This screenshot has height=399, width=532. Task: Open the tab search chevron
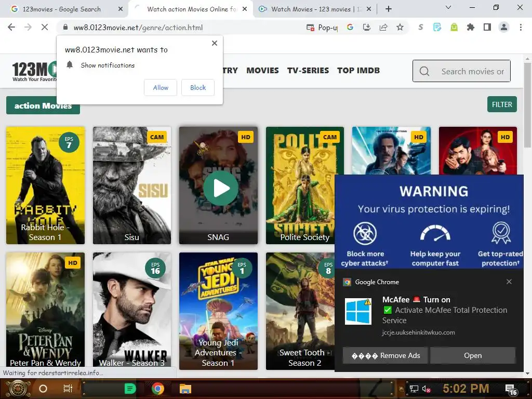pos(448,7)
